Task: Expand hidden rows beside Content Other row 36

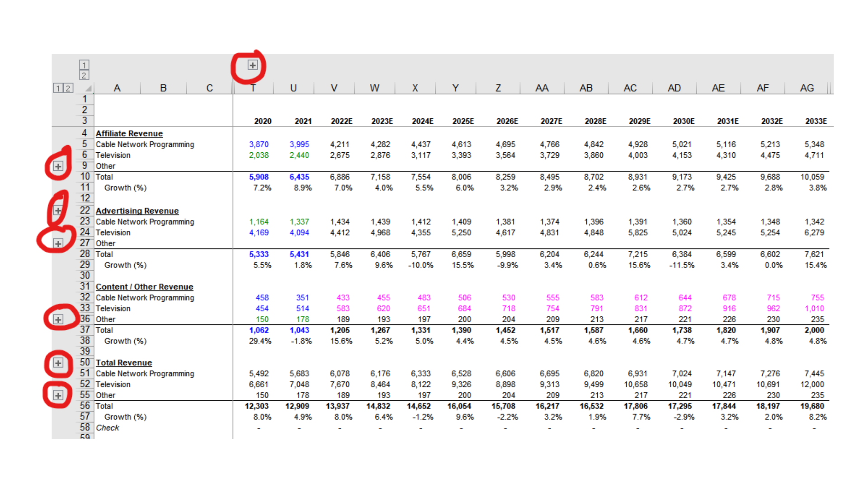Action: [58, 319]
